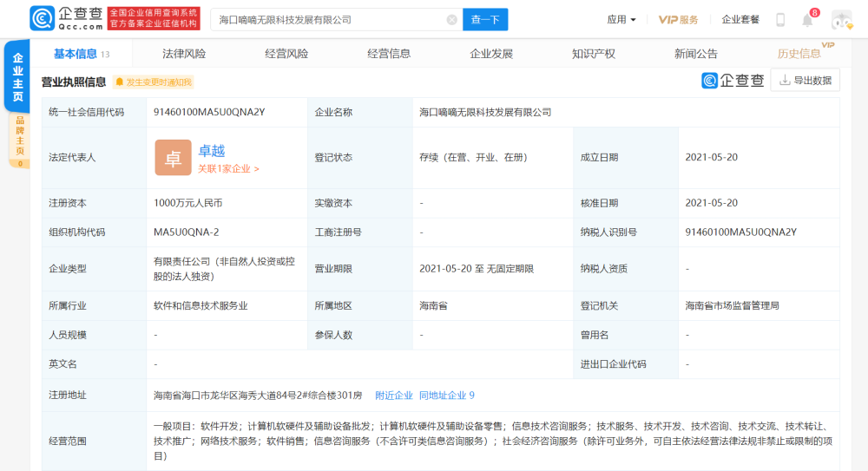Expand the 应用 dropdown menu
The height and width of the screenshot is (471, 868).
[621, 20]
